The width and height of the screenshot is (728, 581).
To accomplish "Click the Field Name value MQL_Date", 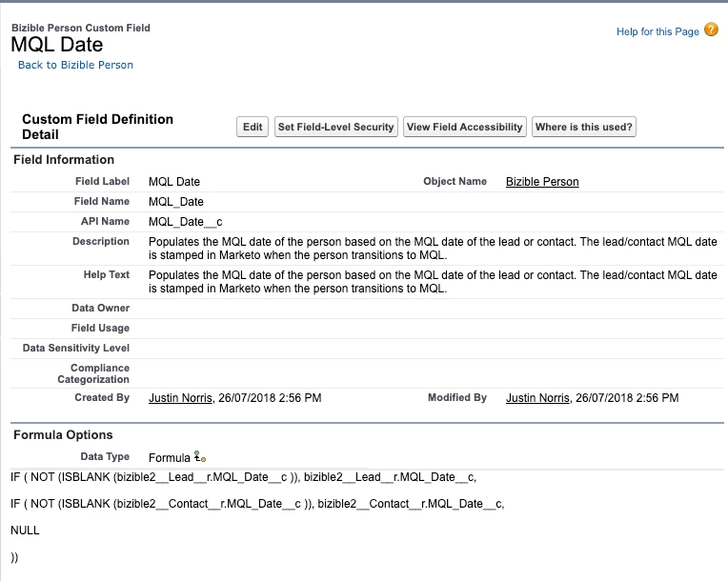I will coord(176,202).
